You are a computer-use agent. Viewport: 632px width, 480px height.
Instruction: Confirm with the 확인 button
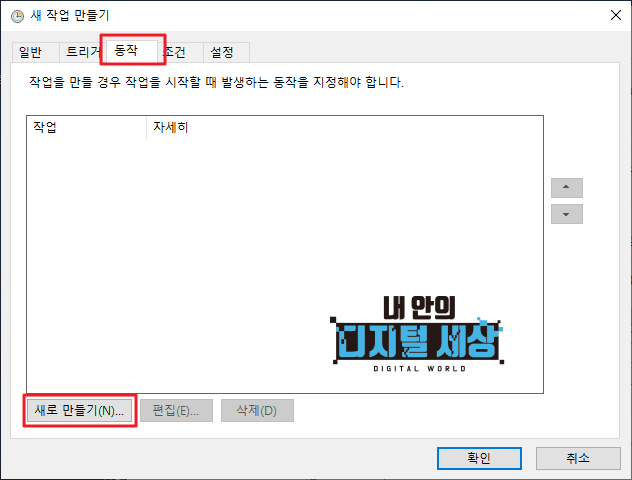[479, 458]
